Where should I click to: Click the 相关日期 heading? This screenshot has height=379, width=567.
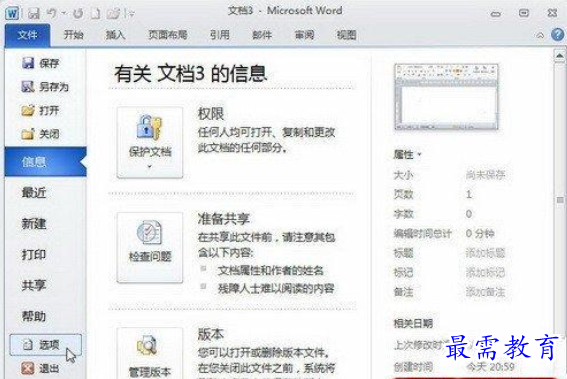pyautogui.click(x=413, y=323)
